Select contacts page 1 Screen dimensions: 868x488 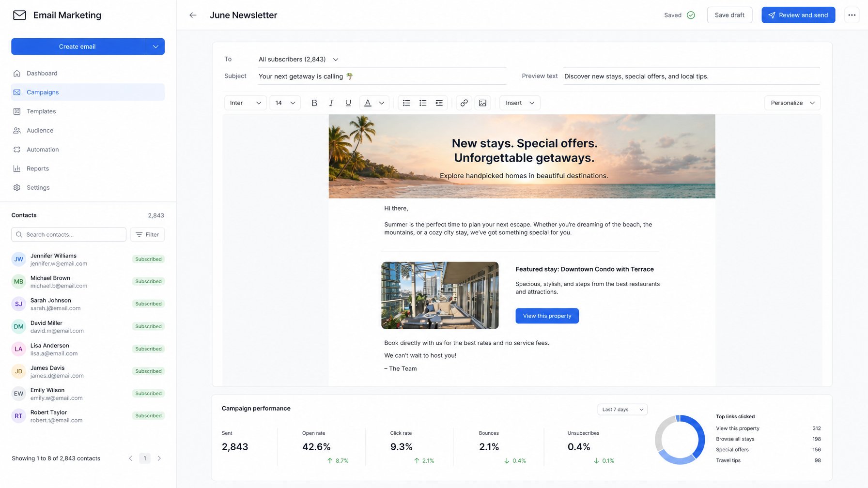(145, 458)
